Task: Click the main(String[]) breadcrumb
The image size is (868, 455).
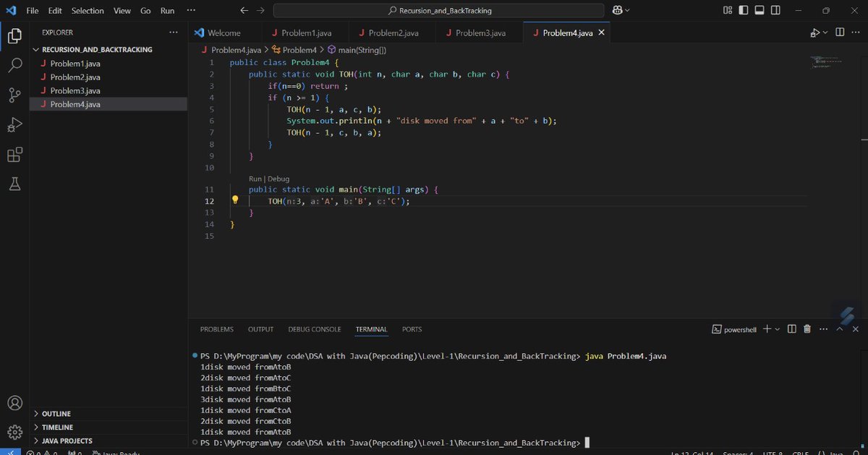Action: [357, 50]
